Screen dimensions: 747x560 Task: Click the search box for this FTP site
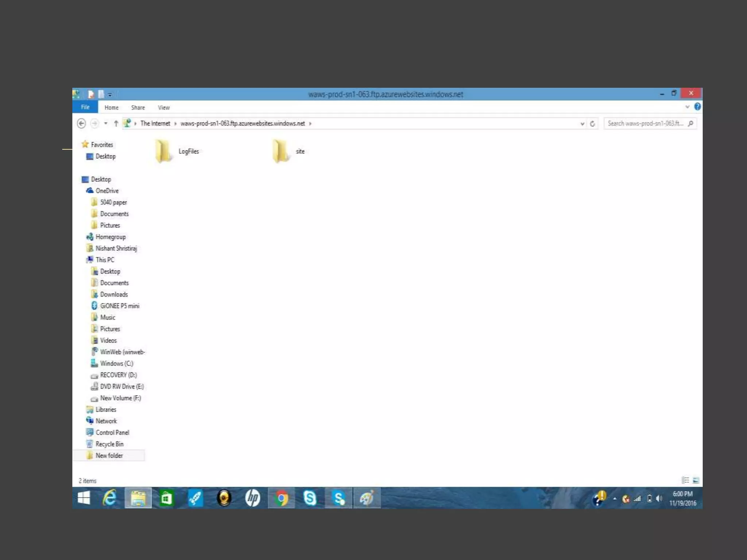[645, 124]
